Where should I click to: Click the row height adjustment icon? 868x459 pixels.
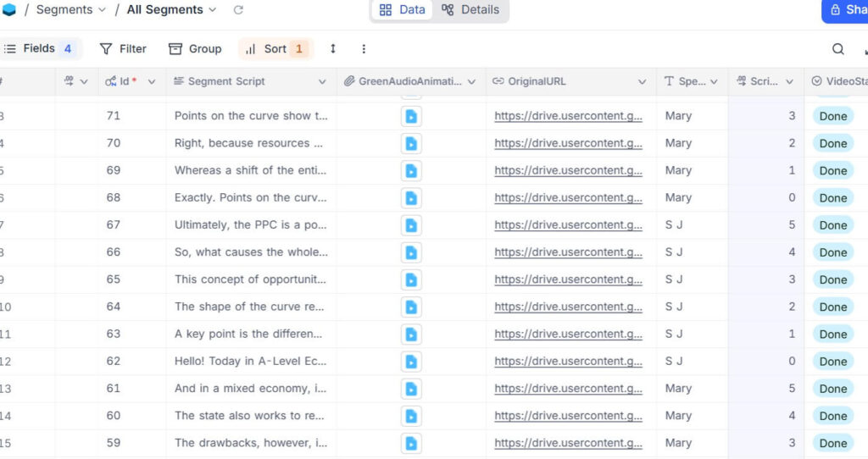[x=333, y=49]
